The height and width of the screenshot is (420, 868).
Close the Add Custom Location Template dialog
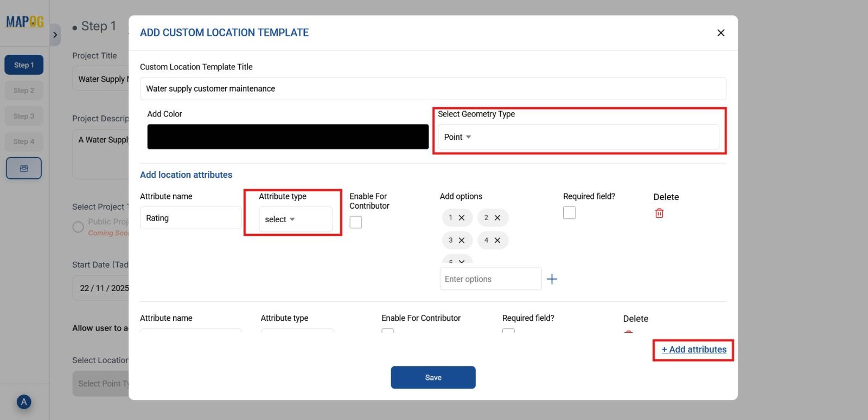[x=720, y=33]
